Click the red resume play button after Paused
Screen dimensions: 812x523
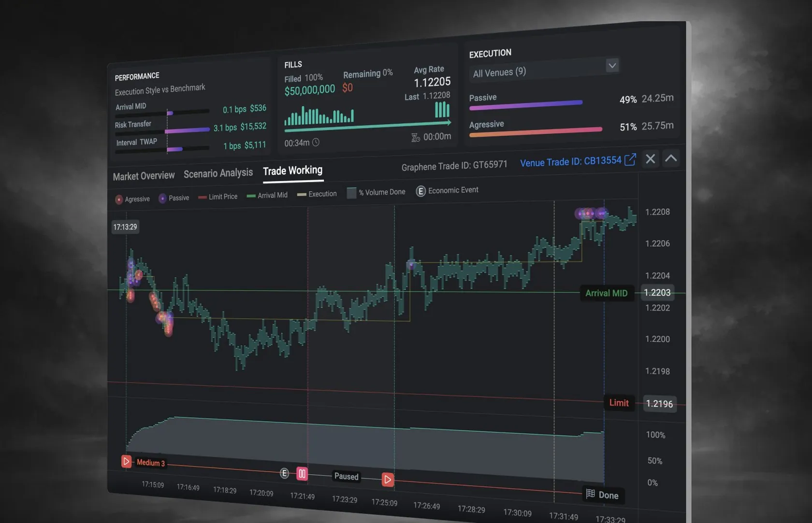tap(388, 480)
